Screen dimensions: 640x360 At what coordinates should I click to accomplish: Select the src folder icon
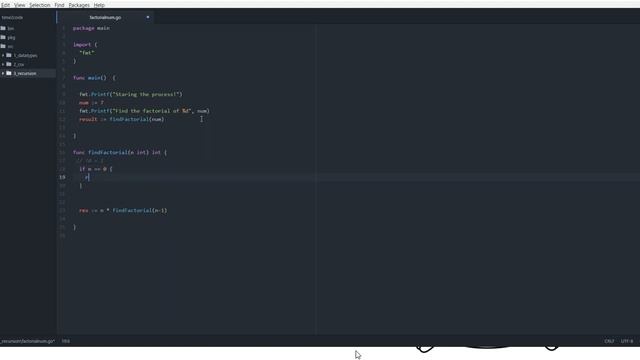point(3,46)
